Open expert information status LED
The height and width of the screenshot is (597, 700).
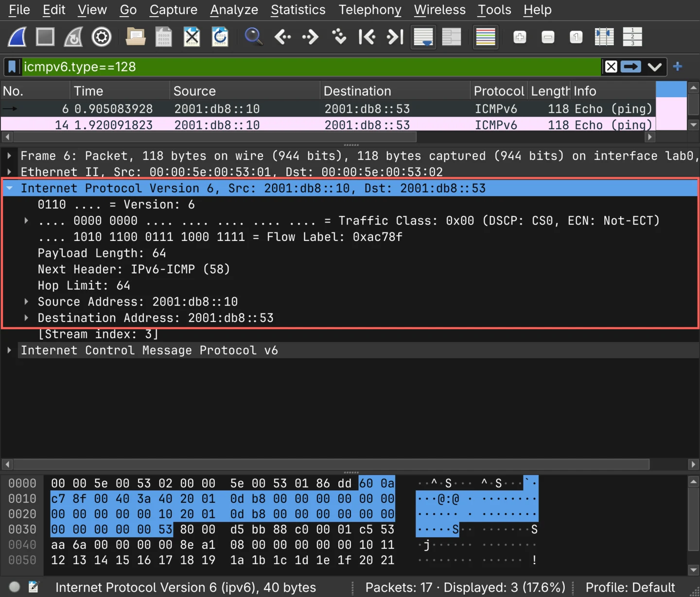point(15,587)
